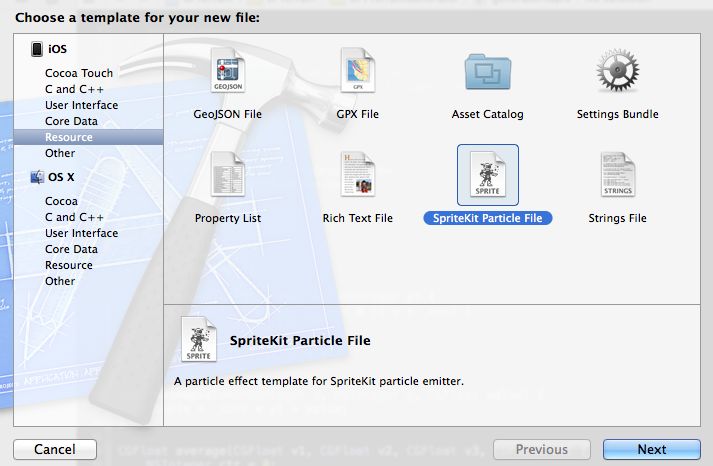This screenshot has height=466, width=713.
Task: Click the SpriteKit Particle File template icon
Action: [488, 175]
